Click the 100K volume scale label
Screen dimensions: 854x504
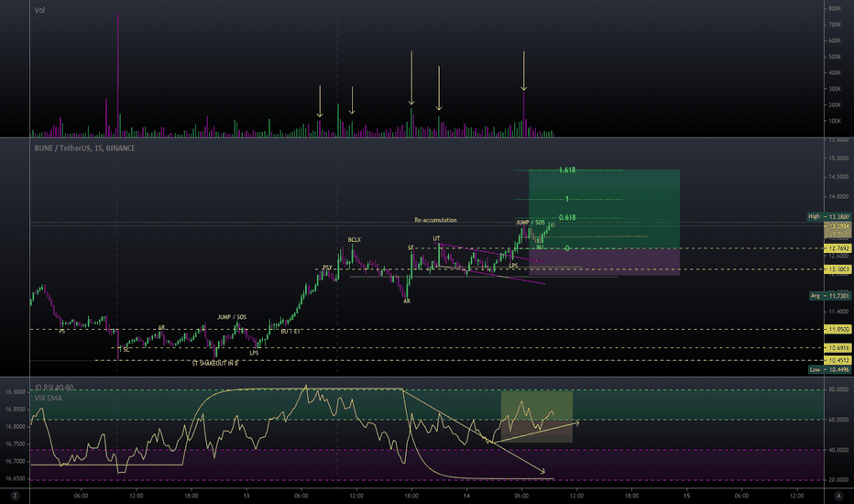coord(835,121)
